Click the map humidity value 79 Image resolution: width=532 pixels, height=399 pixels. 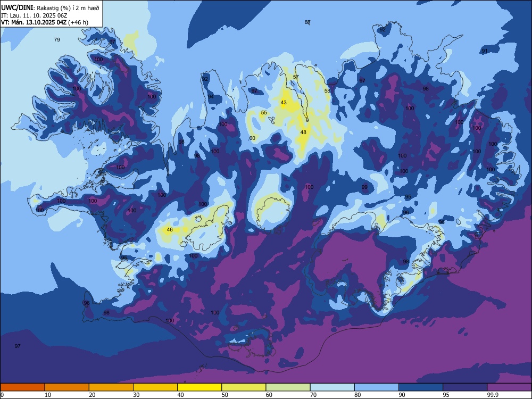(x=57, y=40)
